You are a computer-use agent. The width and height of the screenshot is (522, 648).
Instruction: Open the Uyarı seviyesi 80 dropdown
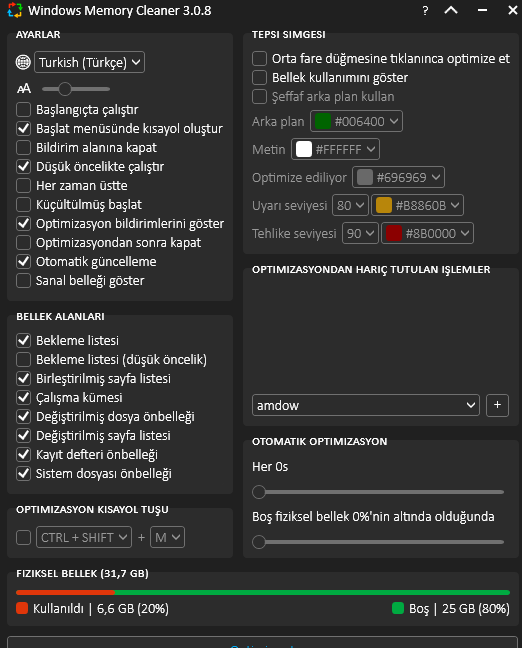(x=350, y=205)
